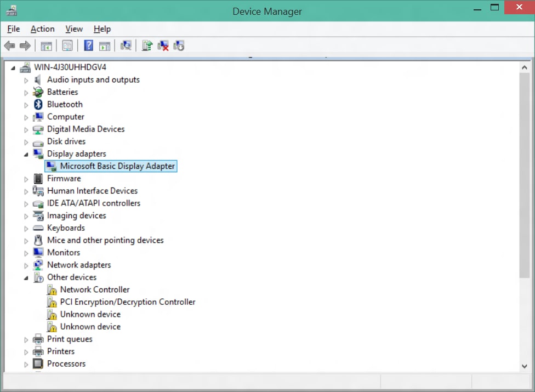Select the PCI Encryption/Decryption Controller label
This screenshot has width=535, height=392.
tap(128, 302)
